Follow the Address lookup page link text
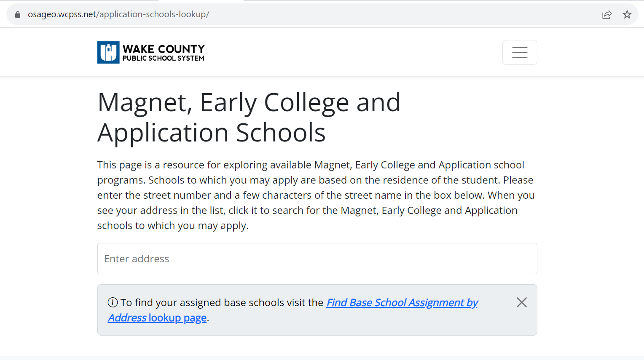The image size is (644, 360). (x=157, y=317)
